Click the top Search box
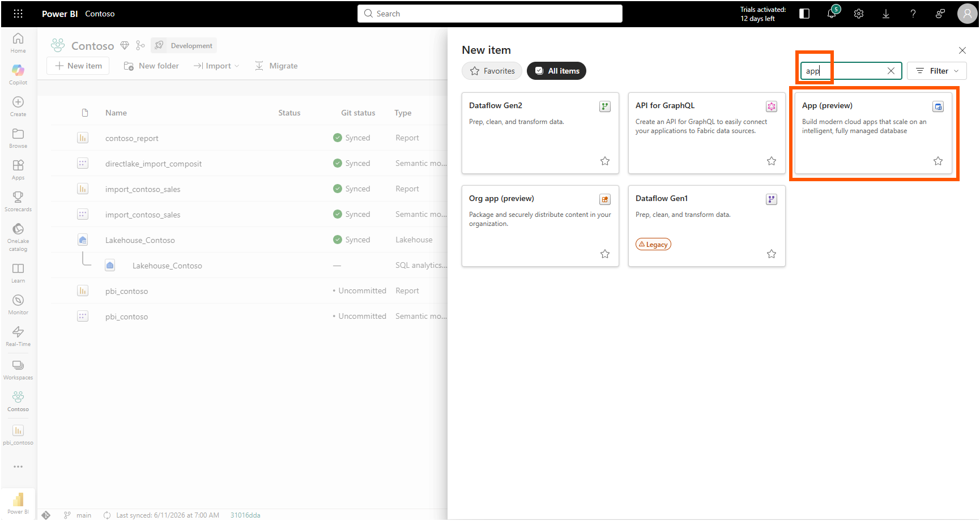980x521 pixels. click(490, 14)
